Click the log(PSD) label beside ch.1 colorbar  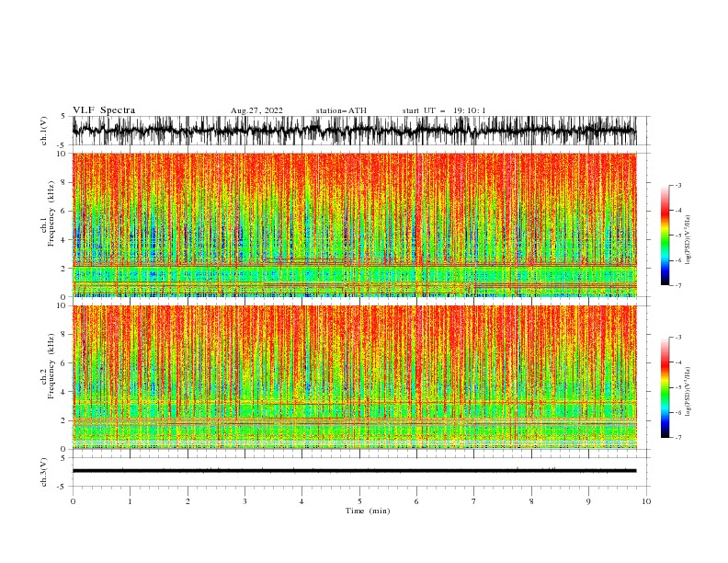(x=688, y=240)
